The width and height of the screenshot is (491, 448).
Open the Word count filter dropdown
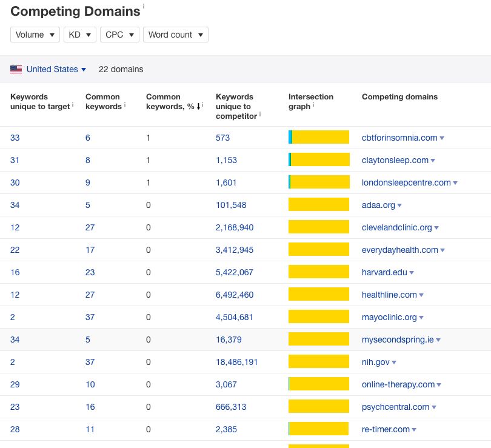176,35
